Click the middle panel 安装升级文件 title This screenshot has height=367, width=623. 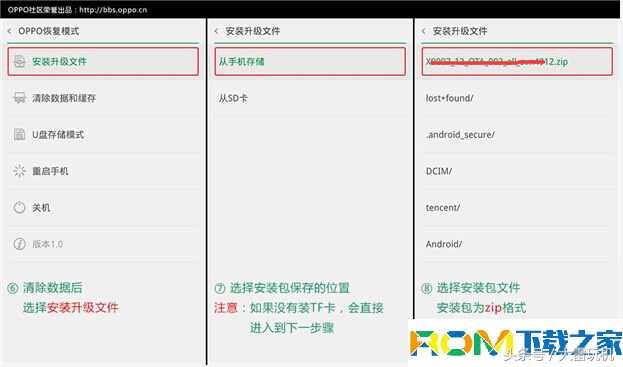click(x=253, y=31)
